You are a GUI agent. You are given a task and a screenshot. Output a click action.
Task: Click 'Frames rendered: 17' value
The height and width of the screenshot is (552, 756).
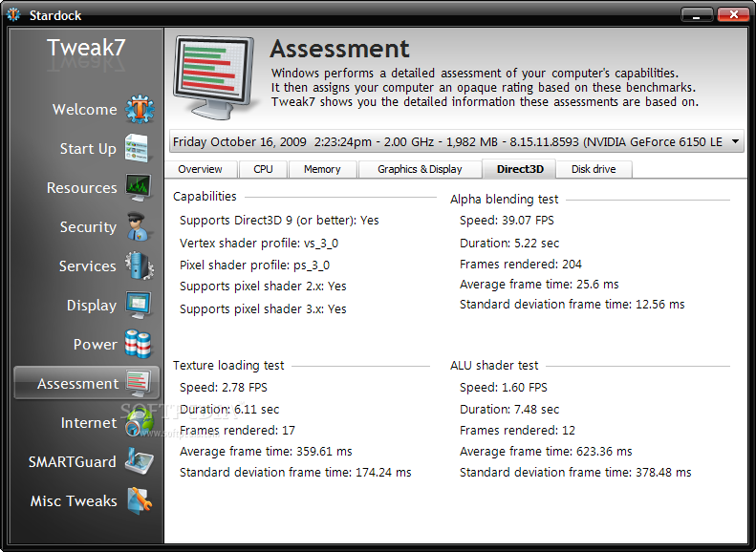(x=237, y=430)
